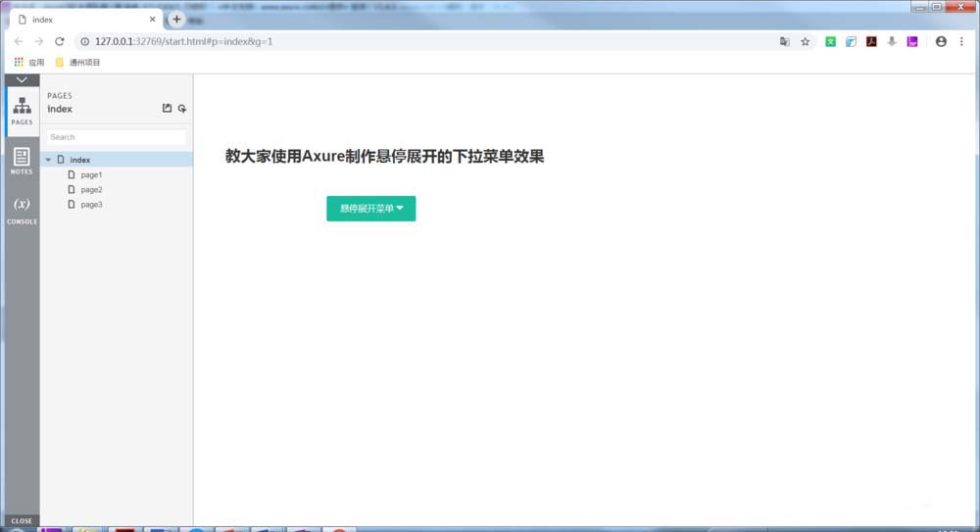
Task: Collapse the index tree node
Action: pyautogui.click(x=49, y=160)
